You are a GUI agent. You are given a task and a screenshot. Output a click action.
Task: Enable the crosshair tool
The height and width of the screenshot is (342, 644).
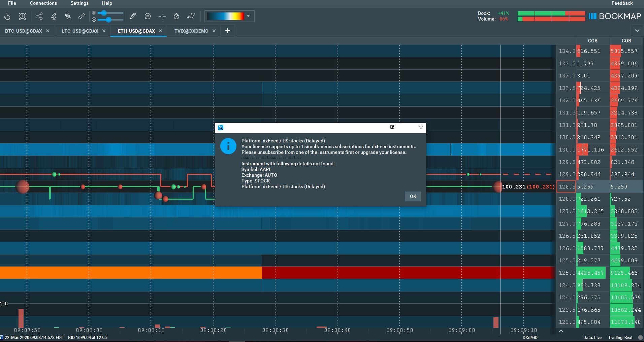[162, 16]
